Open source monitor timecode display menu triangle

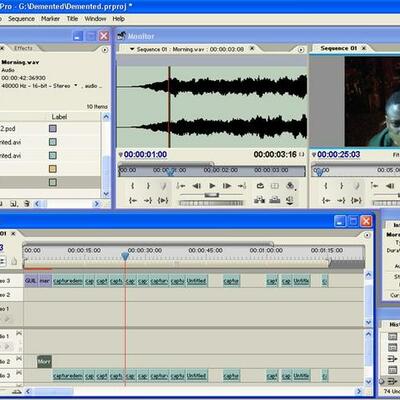tap(120, 155)
